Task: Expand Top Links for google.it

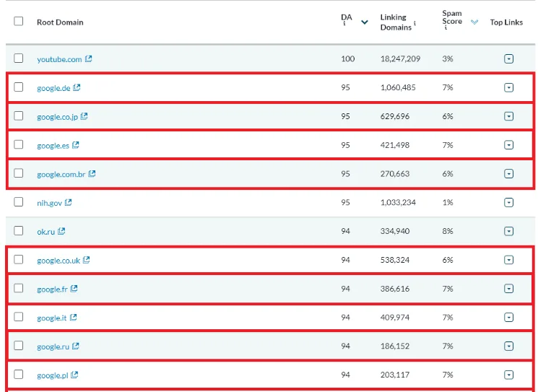Action: [x=509, y=318]
